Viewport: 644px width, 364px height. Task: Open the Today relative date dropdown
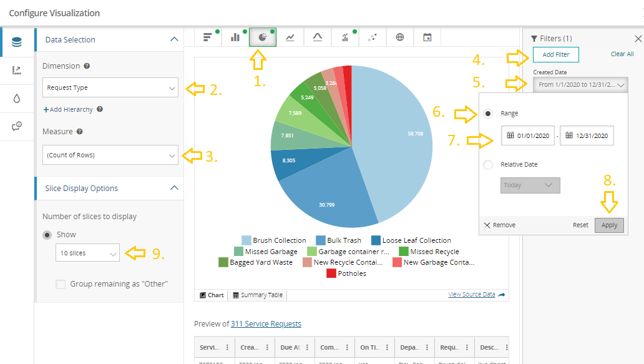[530, 185]
